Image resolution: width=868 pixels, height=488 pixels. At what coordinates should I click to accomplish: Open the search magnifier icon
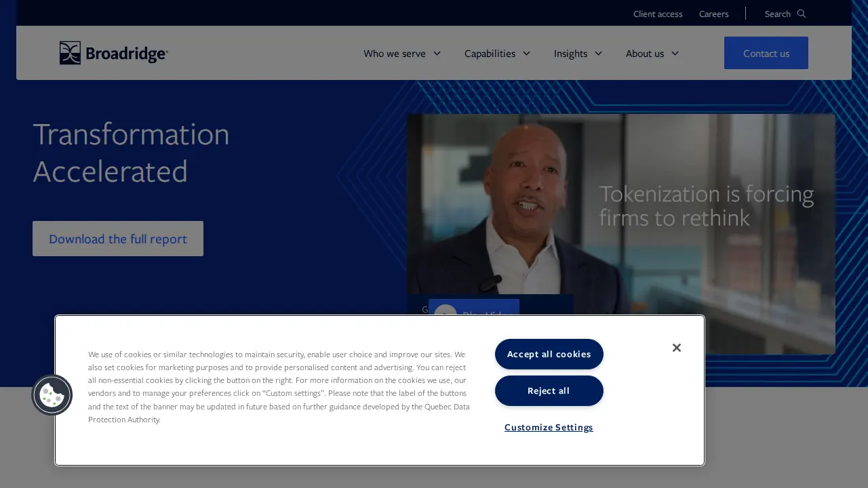[802, 14]
